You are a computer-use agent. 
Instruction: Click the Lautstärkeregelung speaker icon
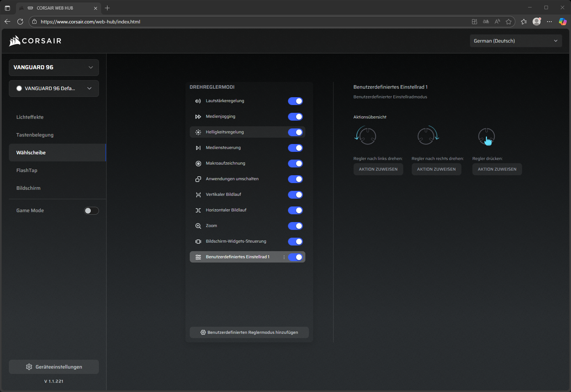coord(198,101)
